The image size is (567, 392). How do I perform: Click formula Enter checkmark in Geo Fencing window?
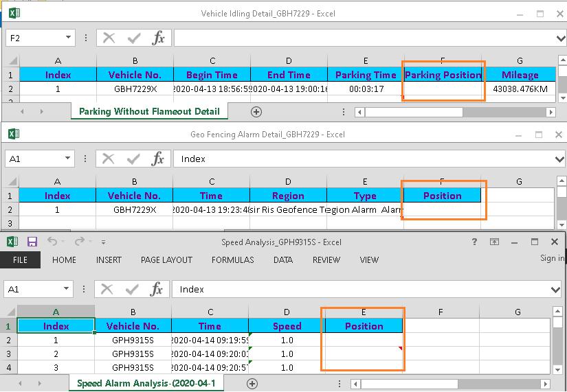point(133,159)
